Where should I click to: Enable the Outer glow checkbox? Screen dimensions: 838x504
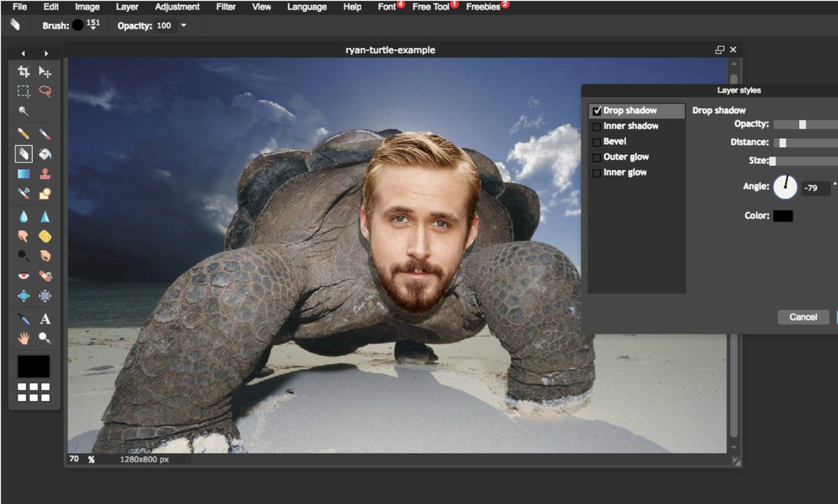596,158
